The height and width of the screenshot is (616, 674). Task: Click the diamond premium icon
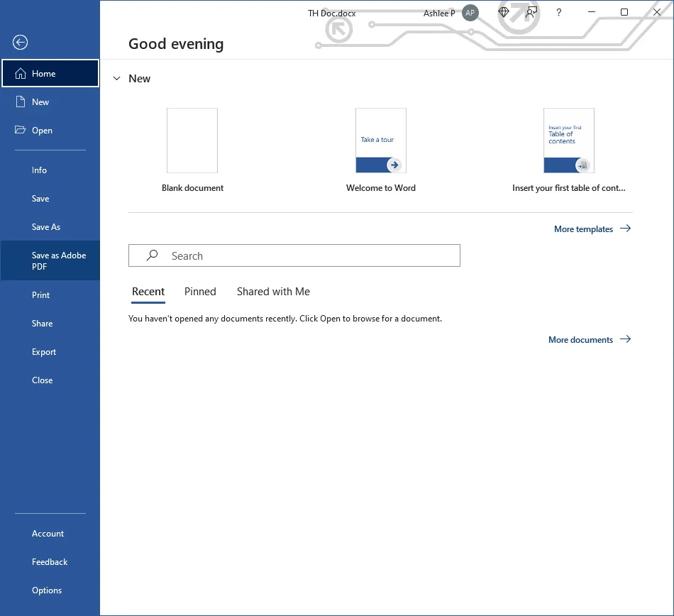pyautogui.click(x=504, y=13)
